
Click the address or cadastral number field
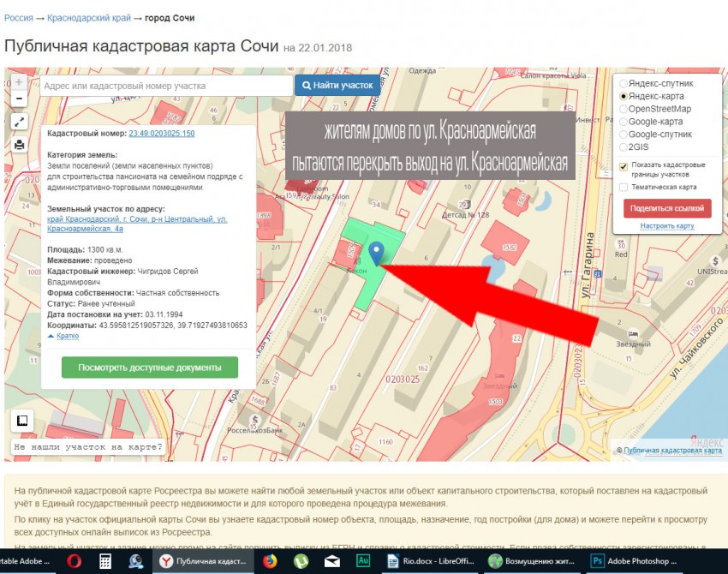(x=165, y=86)
